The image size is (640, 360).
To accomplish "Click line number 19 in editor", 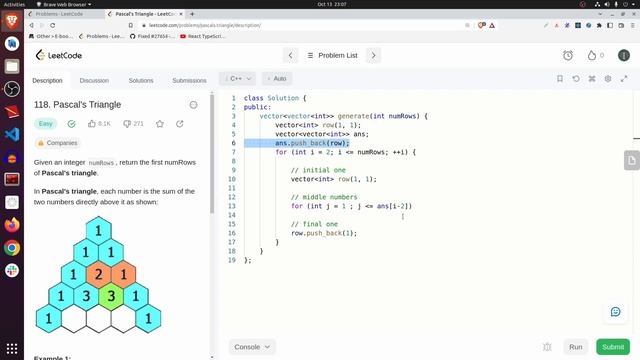I will [232, 260].
